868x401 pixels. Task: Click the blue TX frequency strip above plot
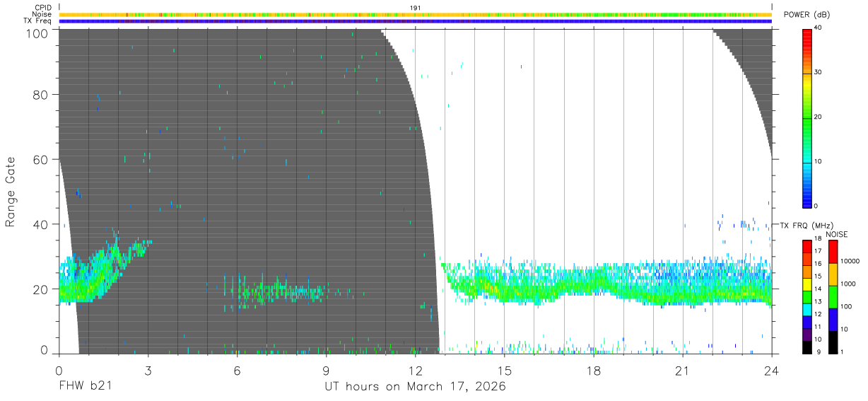tap(416, 21)
